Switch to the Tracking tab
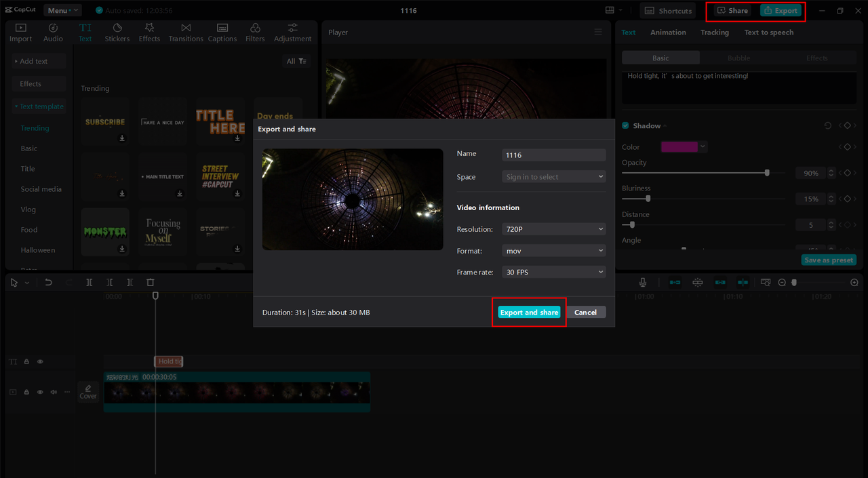Image resolution: width=868 pixels, height=478 pixels. click(715, 33)
